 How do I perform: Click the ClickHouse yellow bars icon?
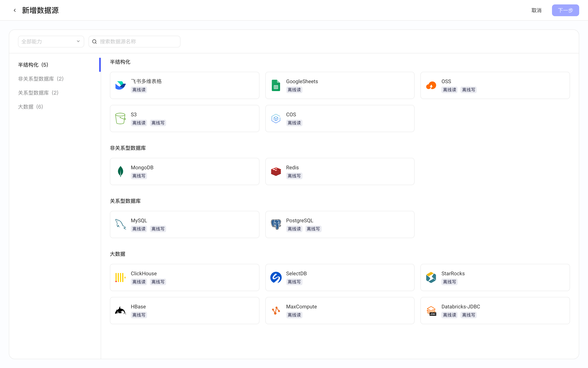pos(121,277)
